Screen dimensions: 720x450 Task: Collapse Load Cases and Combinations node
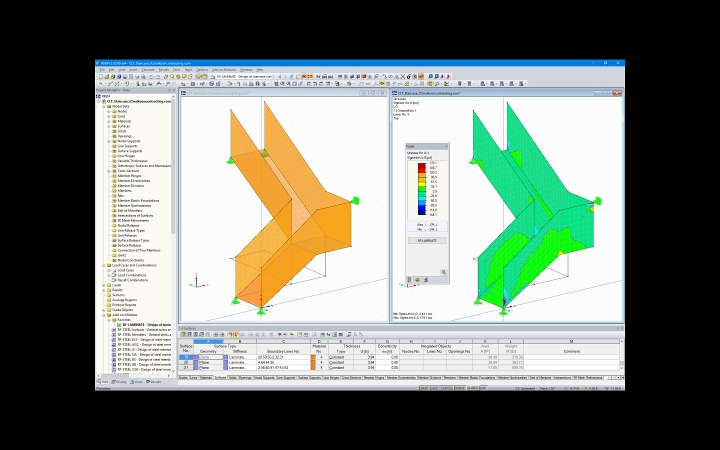[x=104, y=265]
